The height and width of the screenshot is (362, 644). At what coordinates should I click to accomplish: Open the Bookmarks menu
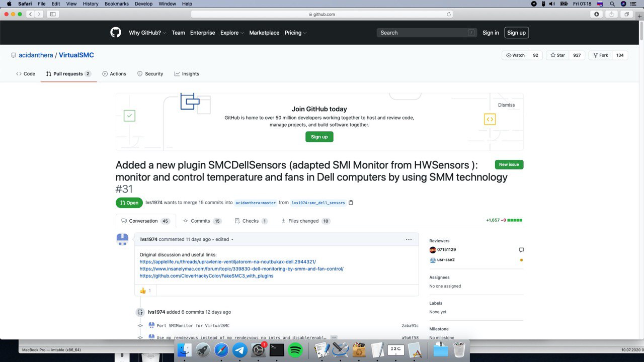[117, 4]
